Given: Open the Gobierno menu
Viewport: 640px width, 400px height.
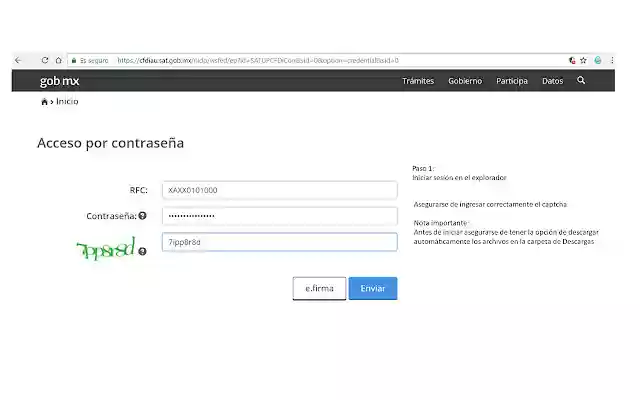Looking at the screenshot, I should [465, 81].
